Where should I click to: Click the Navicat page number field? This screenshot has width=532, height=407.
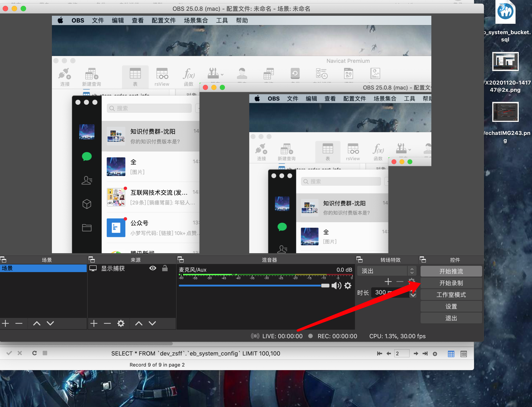(x=401, y=353)
